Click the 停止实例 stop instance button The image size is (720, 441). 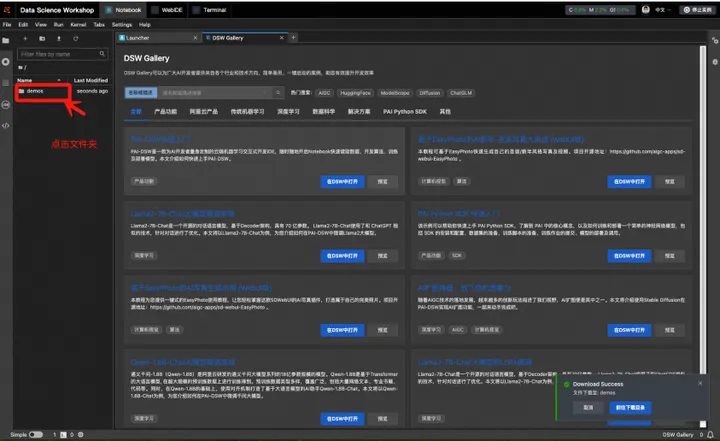[698, 10]
